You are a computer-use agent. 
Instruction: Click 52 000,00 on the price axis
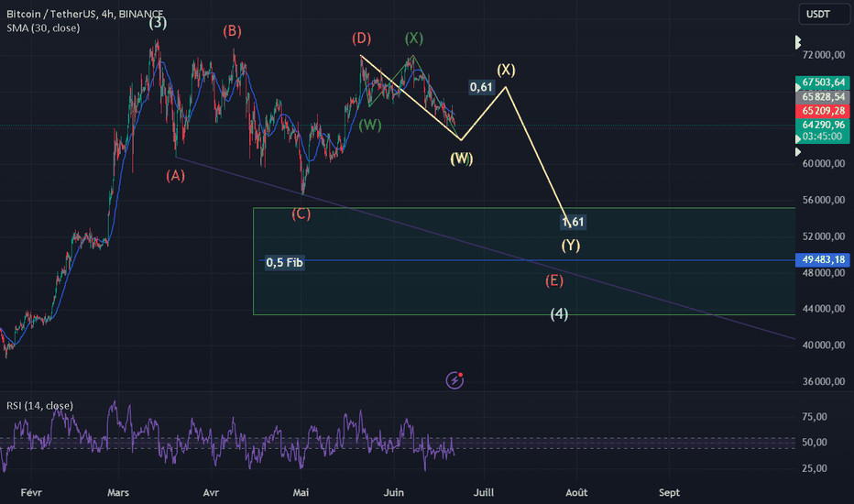pos(824,236)
